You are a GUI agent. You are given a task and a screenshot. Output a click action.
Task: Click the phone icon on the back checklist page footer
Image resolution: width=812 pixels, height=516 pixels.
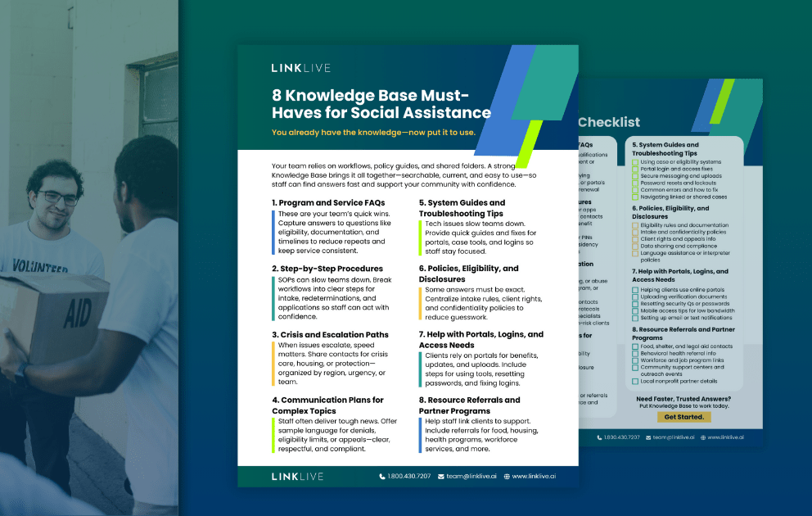pyautogui.click(x=599, y=437)
